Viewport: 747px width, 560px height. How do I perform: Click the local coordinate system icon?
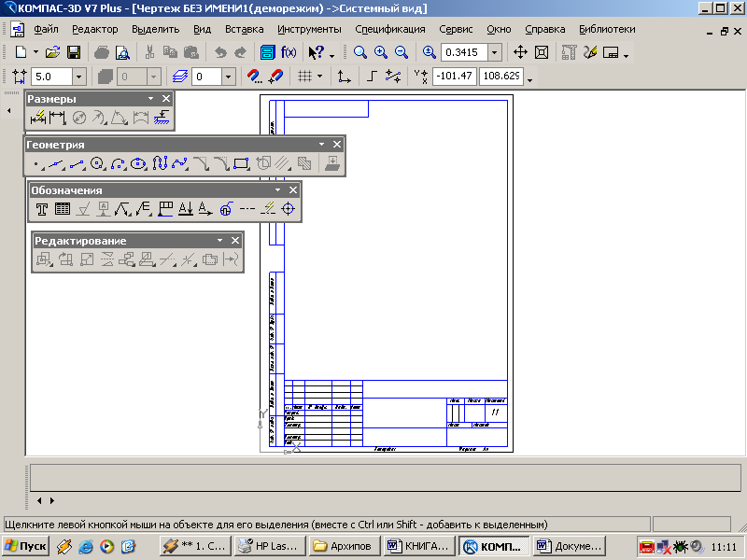[x=344, y=77]
